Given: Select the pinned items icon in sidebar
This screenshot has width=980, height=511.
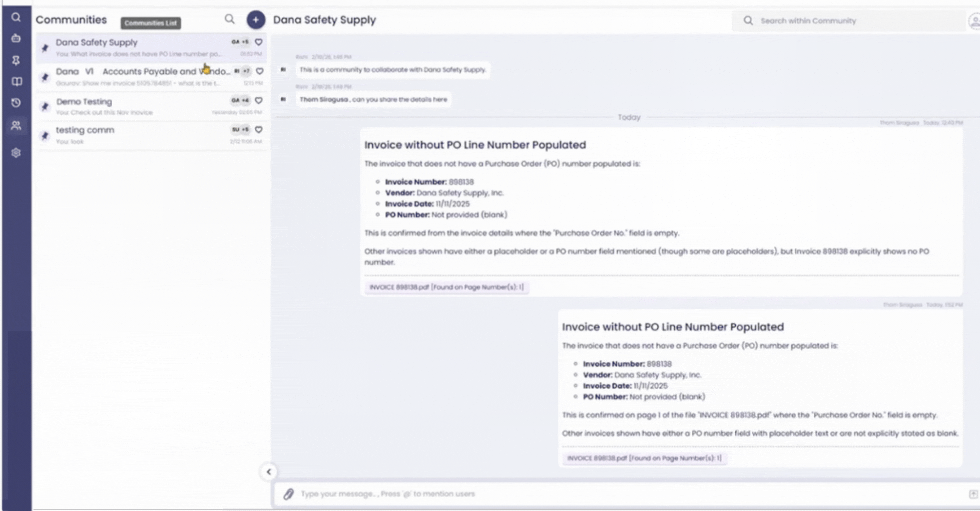Looking at the screenshot, I should [17, 60].
